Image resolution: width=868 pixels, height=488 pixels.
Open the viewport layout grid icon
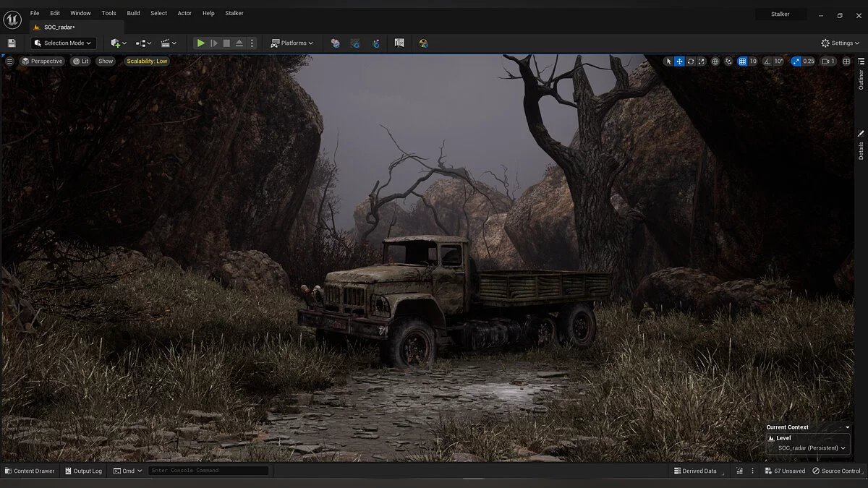coord(846,61)
